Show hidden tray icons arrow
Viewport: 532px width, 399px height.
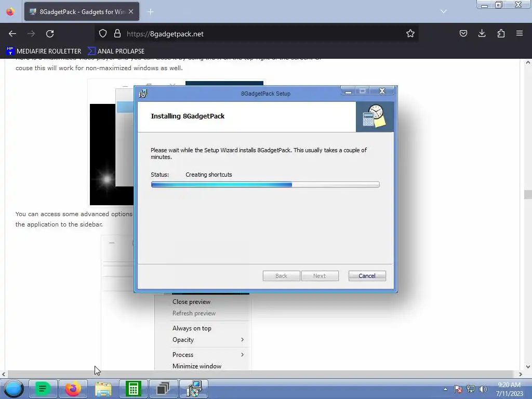point(445,389)
